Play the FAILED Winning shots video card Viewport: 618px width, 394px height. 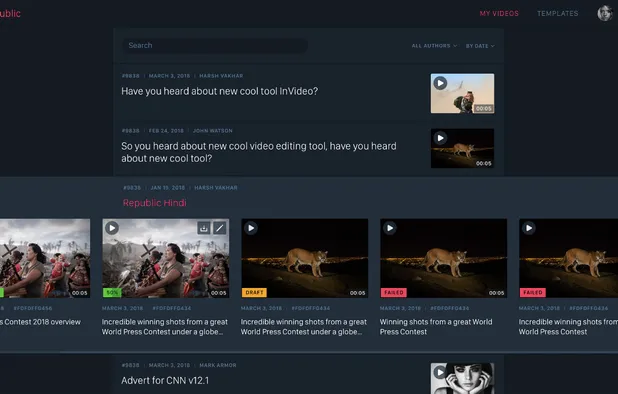tap(390, 228)
